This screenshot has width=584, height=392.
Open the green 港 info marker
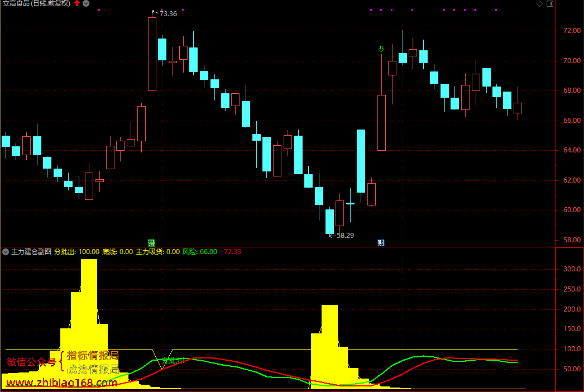pyautogui.click(x=152, y=243)
